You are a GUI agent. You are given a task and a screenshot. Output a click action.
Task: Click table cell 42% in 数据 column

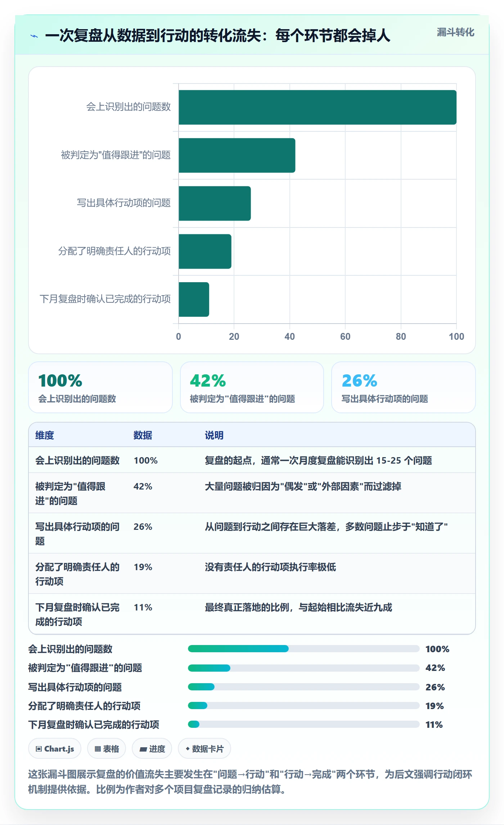[143, 486]
